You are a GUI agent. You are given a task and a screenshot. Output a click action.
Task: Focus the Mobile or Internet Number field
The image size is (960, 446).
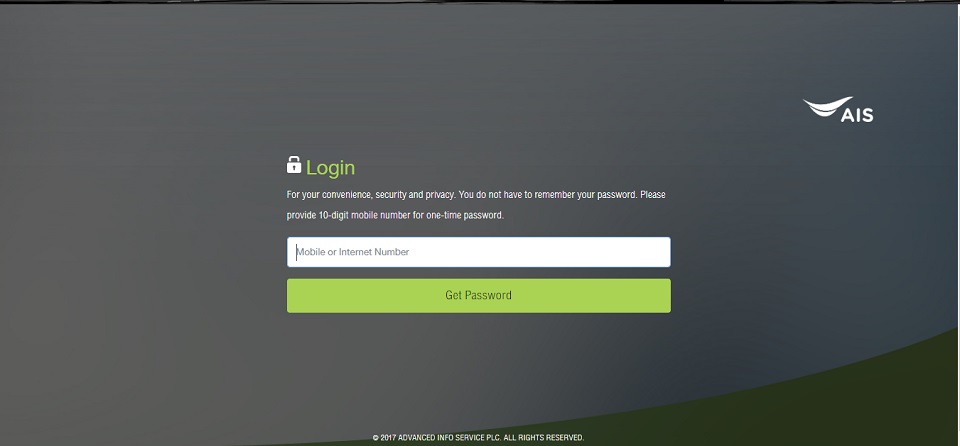479,252
